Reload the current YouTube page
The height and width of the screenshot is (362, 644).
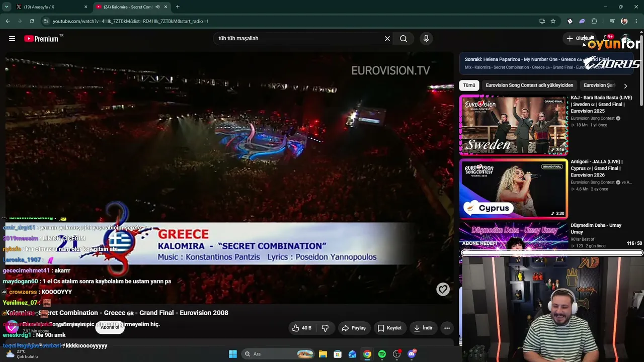pos(32,21)
